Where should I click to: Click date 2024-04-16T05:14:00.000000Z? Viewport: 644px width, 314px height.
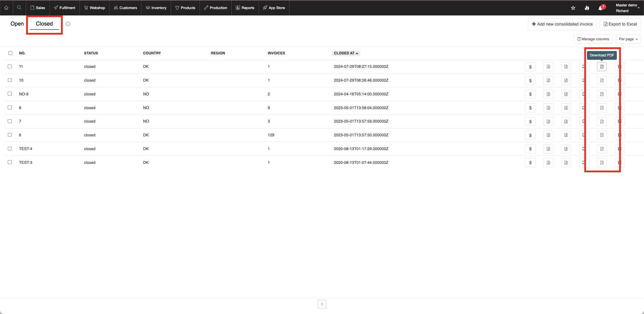tap(361, 94)
